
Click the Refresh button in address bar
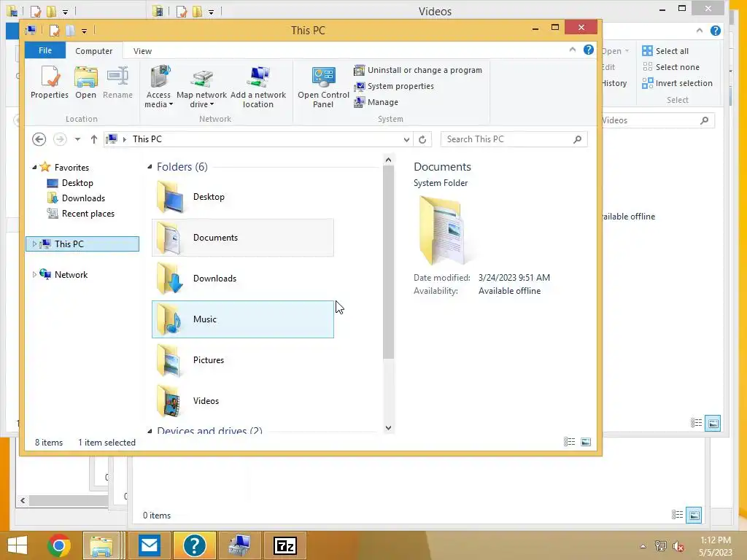(422, 139)
